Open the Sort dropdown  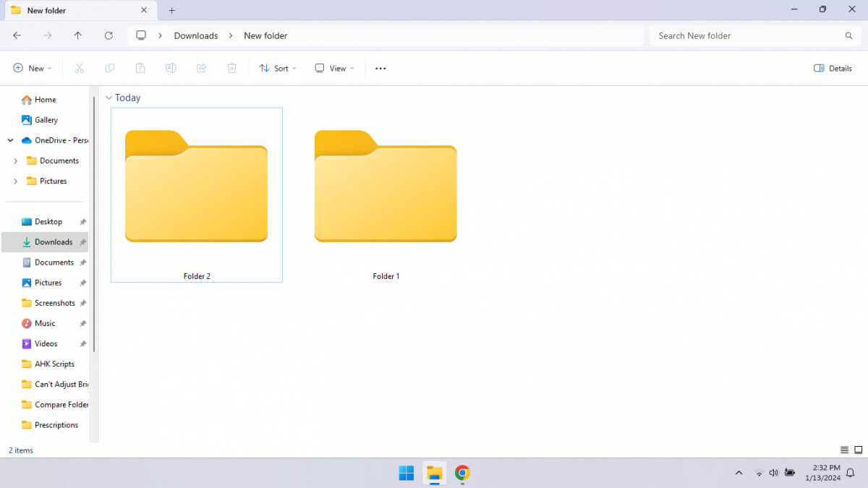pyautogui.click(x=278, y=69)
